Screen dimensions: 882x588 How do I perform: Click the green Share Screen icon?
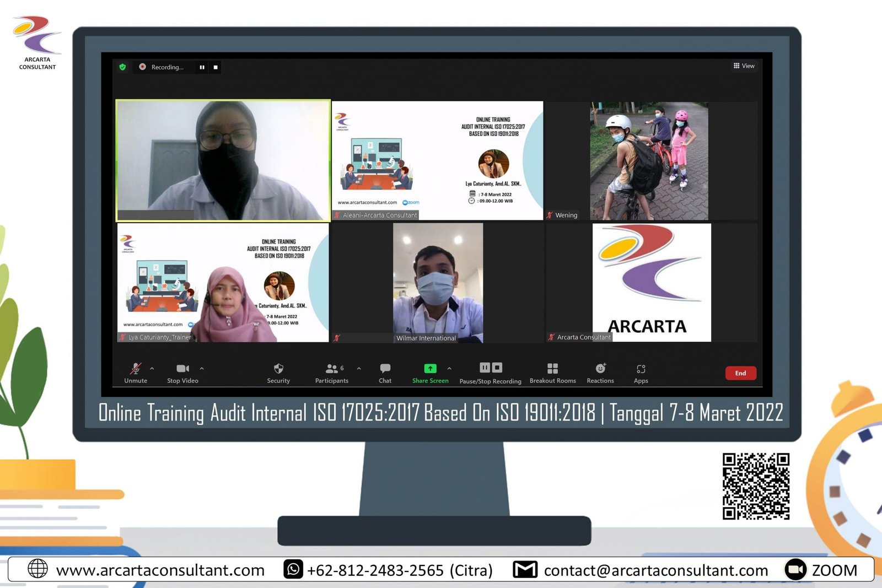pyautogui.click(x=430, y=368)
